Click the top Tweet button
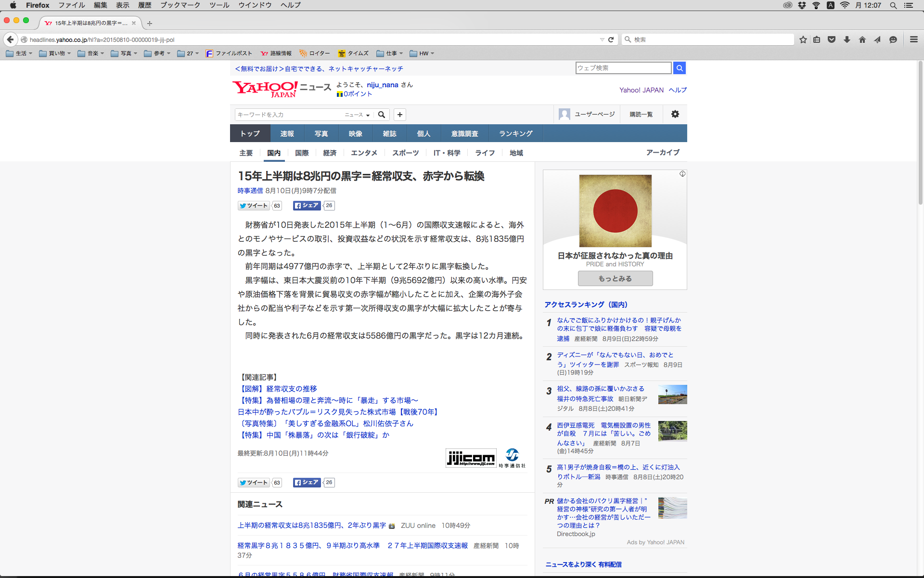The height and width of the screenshot is (578, 924). click(x=254, y=206)
